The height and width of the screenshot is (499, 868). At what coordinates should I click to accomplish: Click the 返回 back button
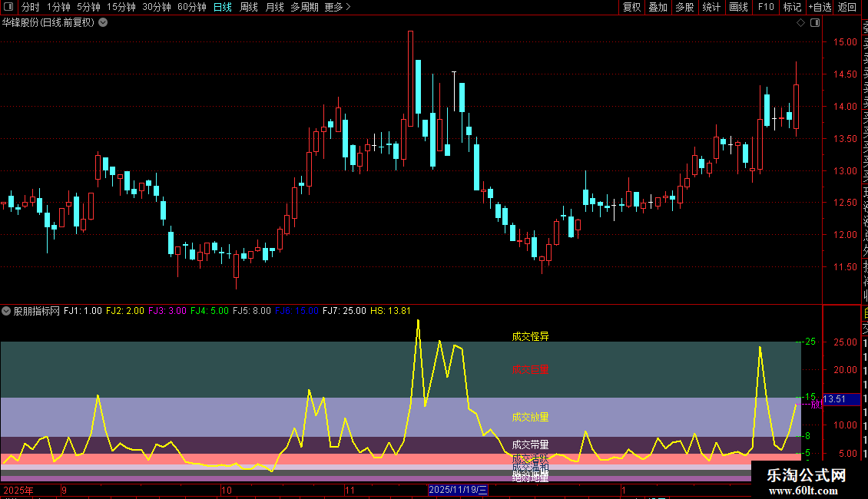tap(847, 7)
